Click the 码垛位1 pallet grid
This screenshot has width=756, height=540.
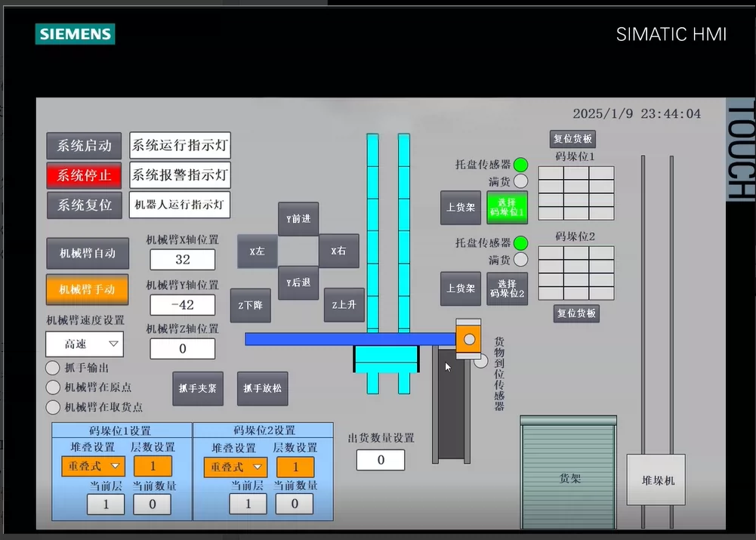pos(576,193)
